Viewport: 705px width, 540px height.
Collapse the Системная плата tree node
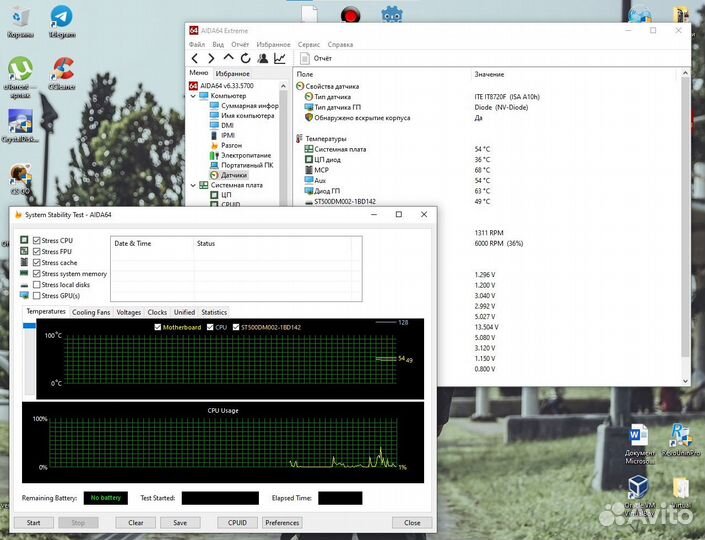[193, 185]
